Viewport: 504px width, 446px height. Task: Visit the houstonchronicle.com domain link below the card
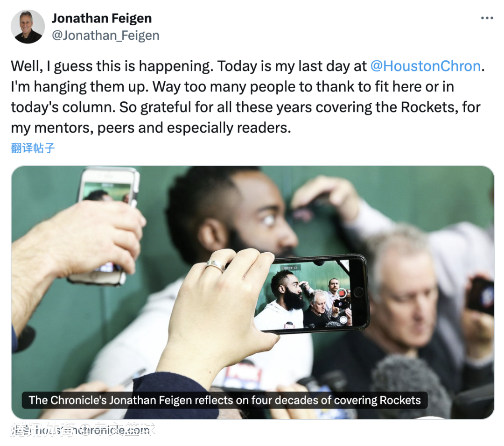(x=83, y=430)
